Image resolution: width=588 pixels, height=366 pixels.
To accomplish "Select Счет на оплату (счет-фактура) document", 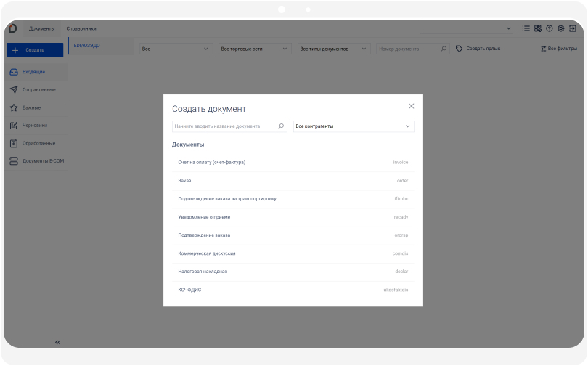I will 212,162.
